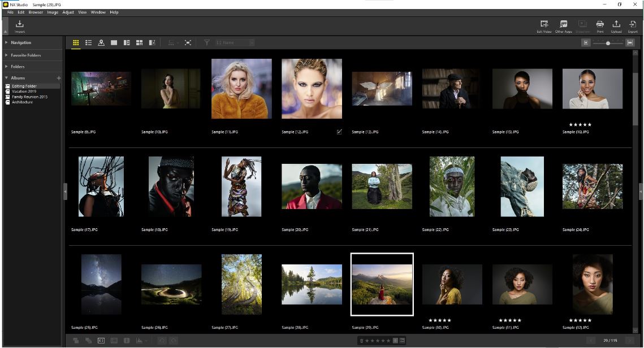Launch Other Apps
Image resolution: width=644 pixels, height=348 pixels.
(x=564, y=26)
